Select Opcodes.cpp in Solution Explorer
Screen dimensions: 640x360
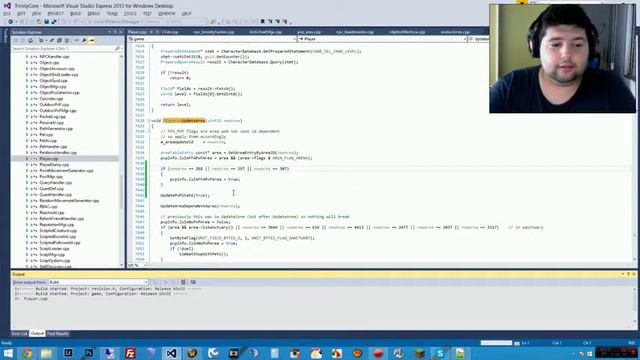pyautogui.click(x=51, y=99)
